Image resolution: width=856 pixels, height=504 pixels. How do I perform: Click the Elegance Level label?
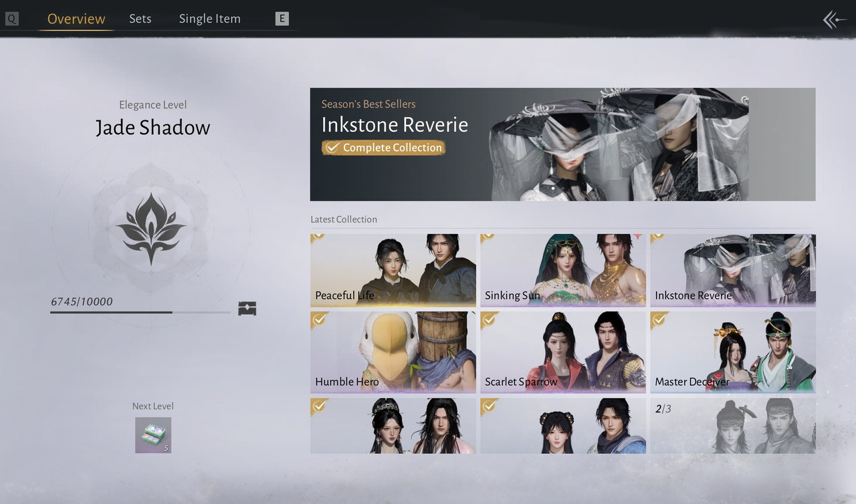[153, 105]
